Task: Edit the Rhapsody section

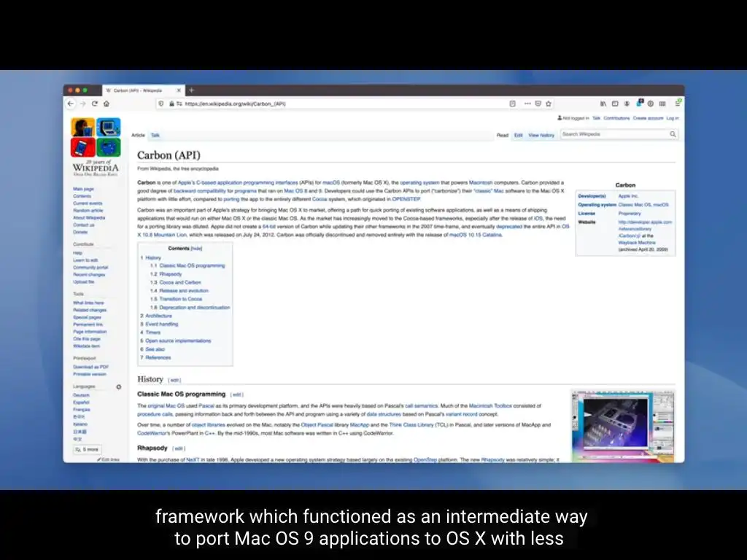Action: pyautogui.click(x=179, y=448)
